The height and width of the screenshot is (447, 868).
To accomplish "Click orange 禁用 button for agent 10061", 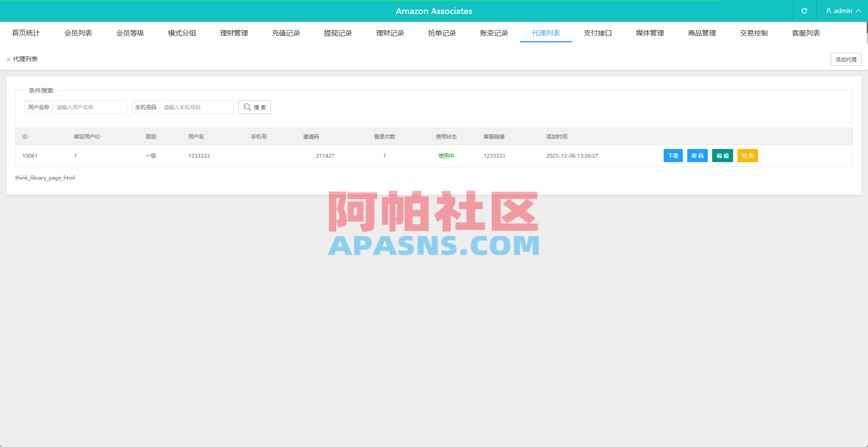I will 747,156.
